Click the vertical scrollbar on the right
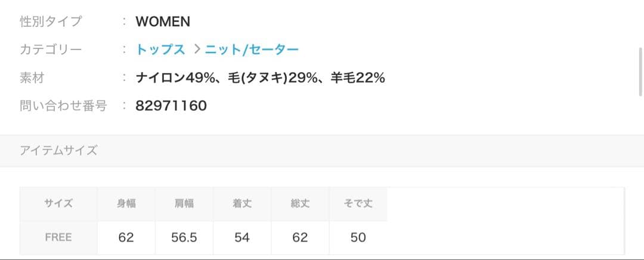The width and height of the screenshot is (644, 260). coord(640,72)
